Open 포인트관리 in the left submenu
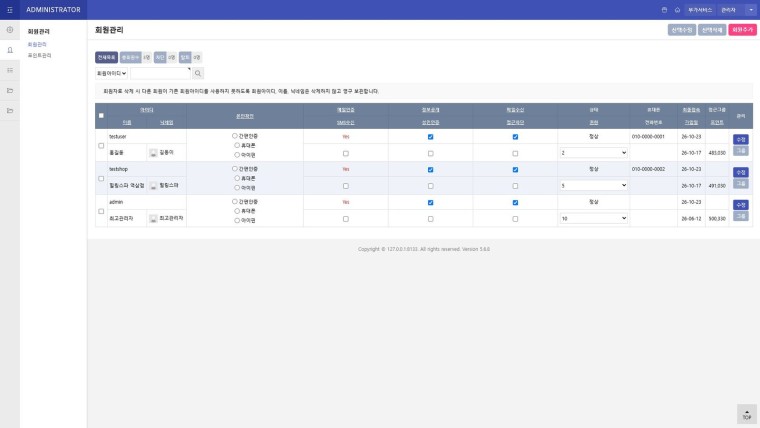This screenshot has width=760, height=428. [39, 56]
